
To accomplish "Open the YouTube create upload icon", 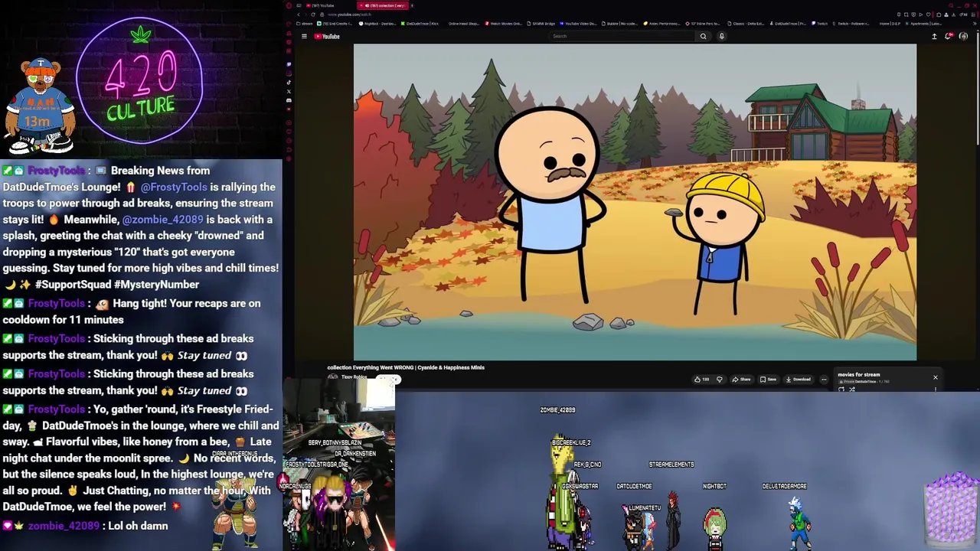I will [934, 36].
